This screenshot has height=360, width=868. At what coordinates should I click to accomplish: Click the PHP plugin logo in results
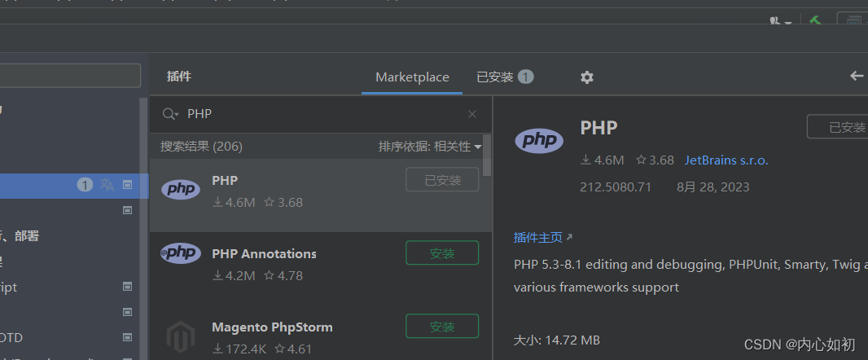(181, 190)
